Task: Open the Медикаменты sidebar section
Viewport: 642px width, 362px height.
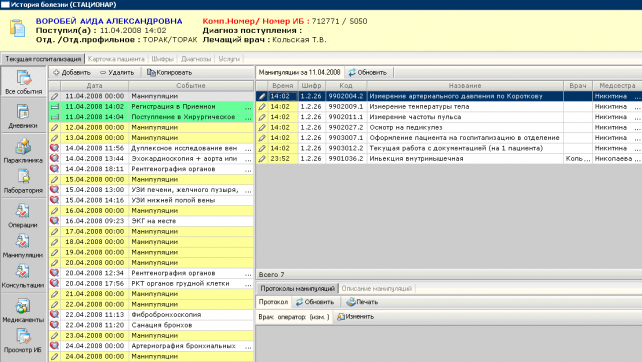Action: click(x=23, y=311)
